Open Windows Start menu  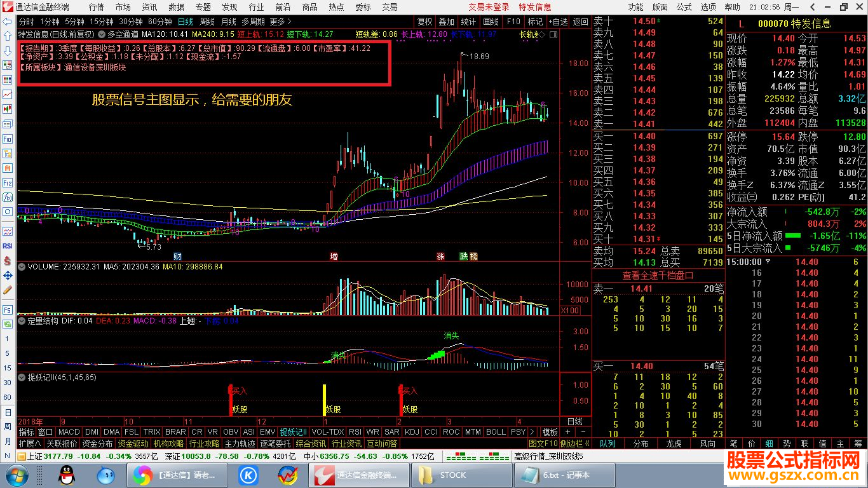[16, 475]
